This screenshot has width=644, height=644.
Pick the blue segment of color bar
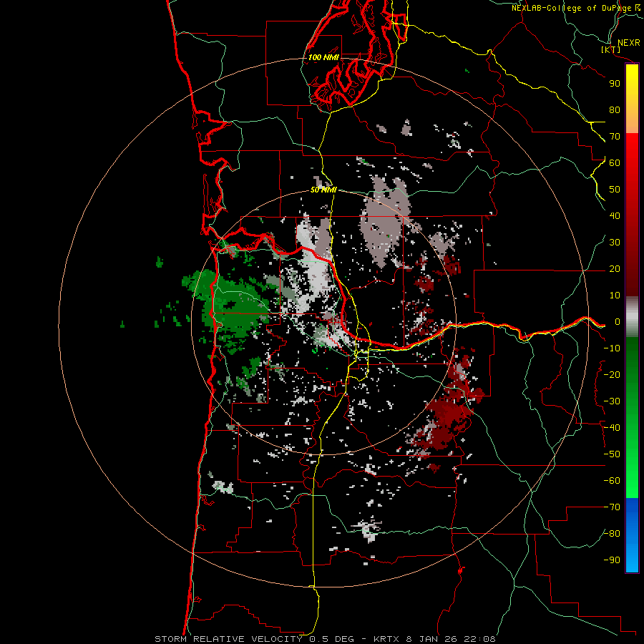[x=632, y=535]
